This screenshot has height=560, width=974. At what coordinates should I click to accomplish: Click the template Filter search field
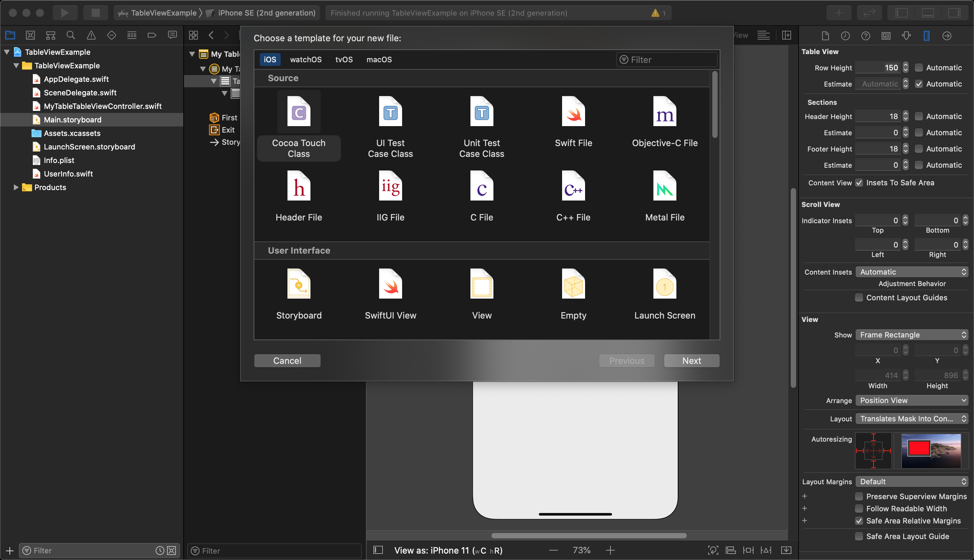tap(667, 60)
